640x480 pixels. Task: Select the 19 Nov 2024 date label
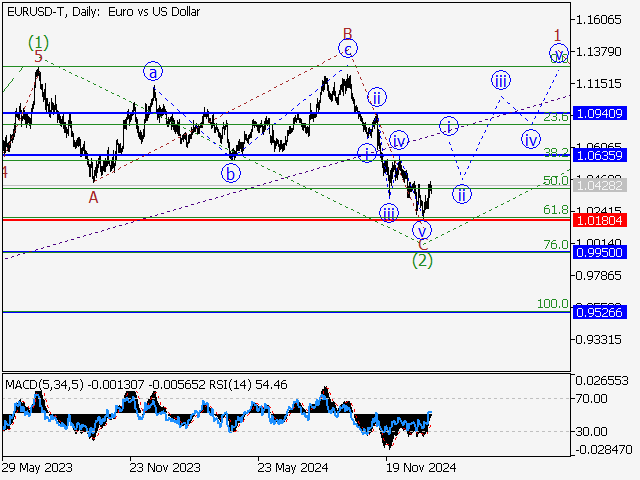coord(421,466)
